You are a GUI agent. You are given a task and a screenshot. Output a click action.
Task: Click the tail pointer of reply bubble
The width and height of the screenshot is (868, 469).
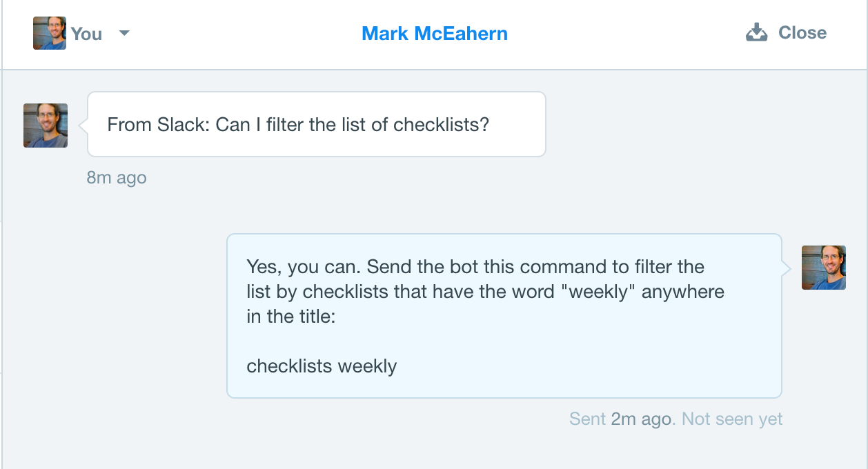tap(786, 268)
